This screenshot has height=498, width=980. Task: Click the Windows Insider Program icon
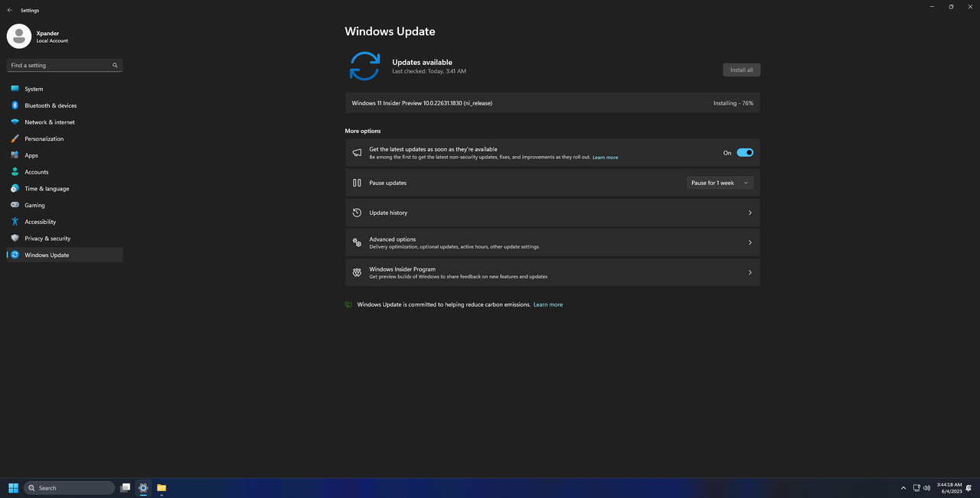coord(357,272)
